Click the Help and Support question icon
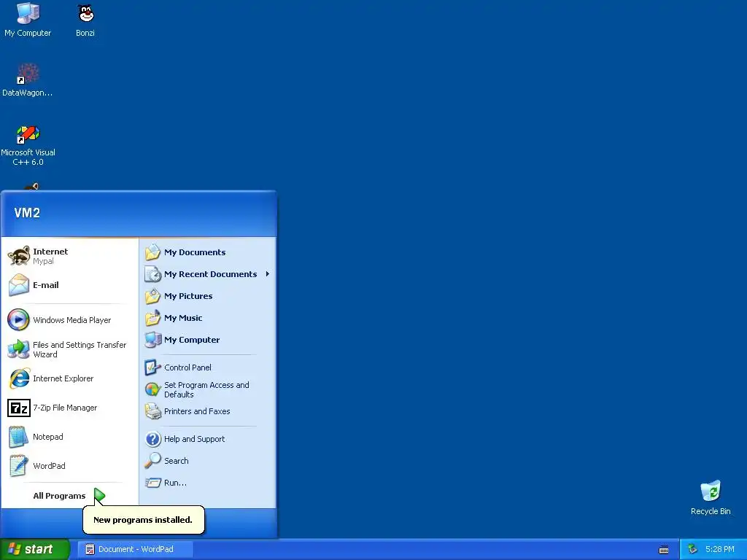The image size is (747, 560). tap(153, 439)
